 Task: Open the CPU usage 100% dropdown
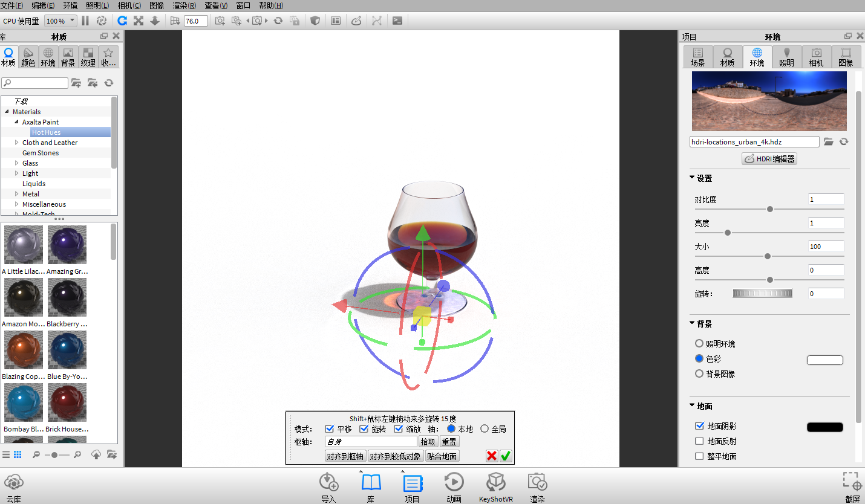pos(60,21)
